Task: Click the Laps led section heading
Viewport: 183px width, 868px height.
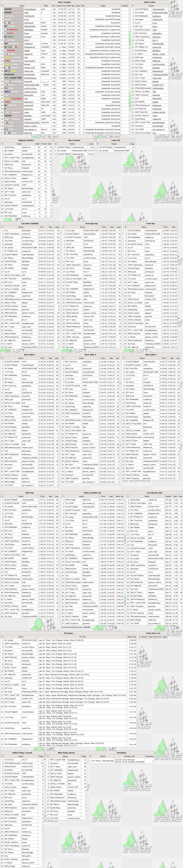Action: click(x=116, y=140)
